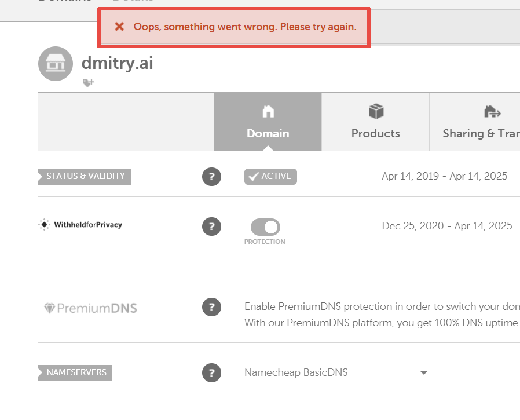Click the storefront icon beside dmitry.ai
This screenshot has height=420, width=520.
[56, 64]
